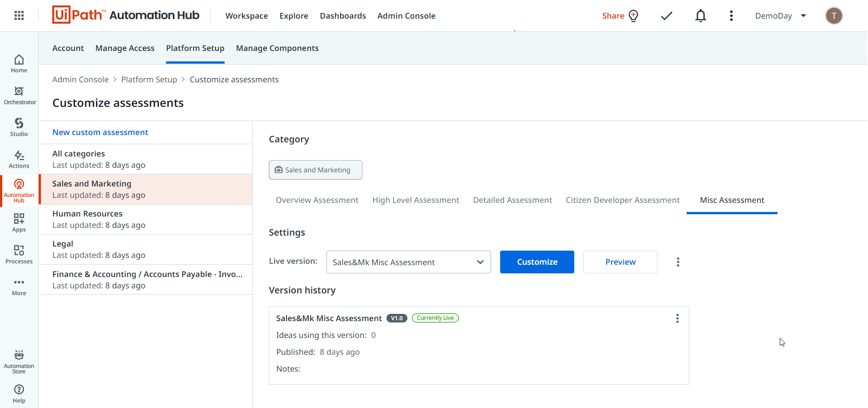Select Legal in category list
This screenshot has width=868, height=408.
[146, 249]
